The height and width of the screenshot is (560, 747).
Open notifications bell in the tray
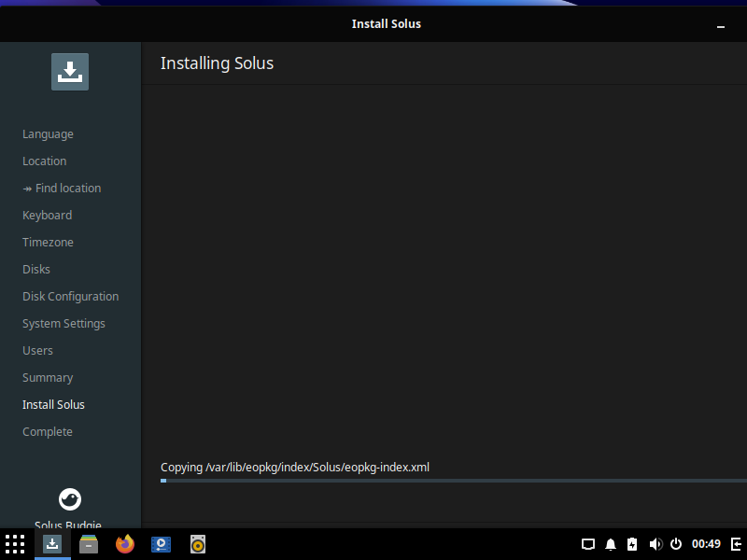coord(611,544)
